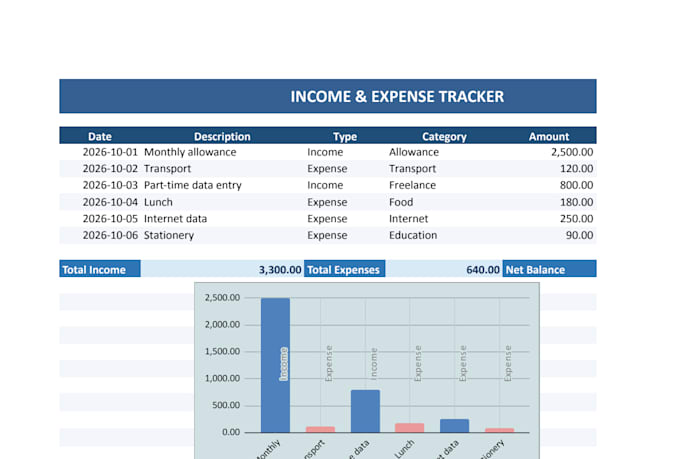Viewport: 680px width, 459px height.
Task: Click the Date column header
Action: [100, 136]
